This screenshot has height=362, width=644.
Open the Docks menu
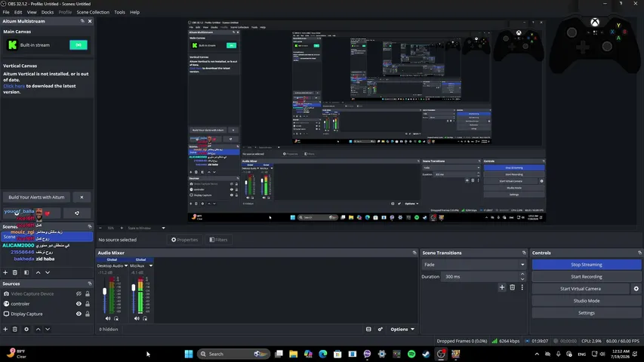pos(48,12)
